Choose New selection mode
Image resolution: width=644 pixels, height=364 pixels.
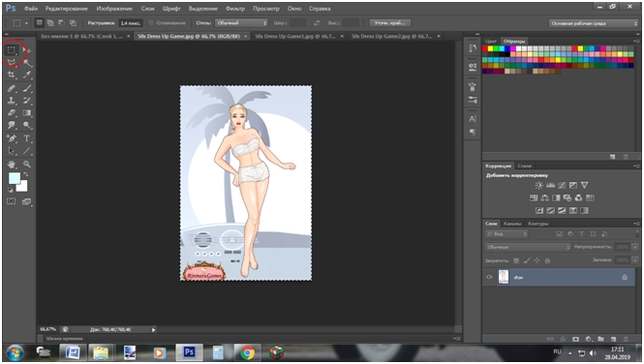point(39,23)
